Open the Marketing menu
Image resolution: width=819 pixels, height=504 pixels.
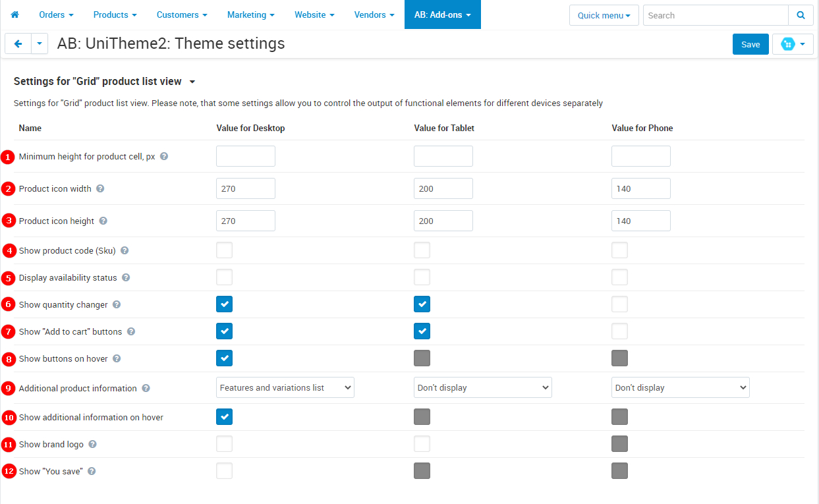click(251, 14)
